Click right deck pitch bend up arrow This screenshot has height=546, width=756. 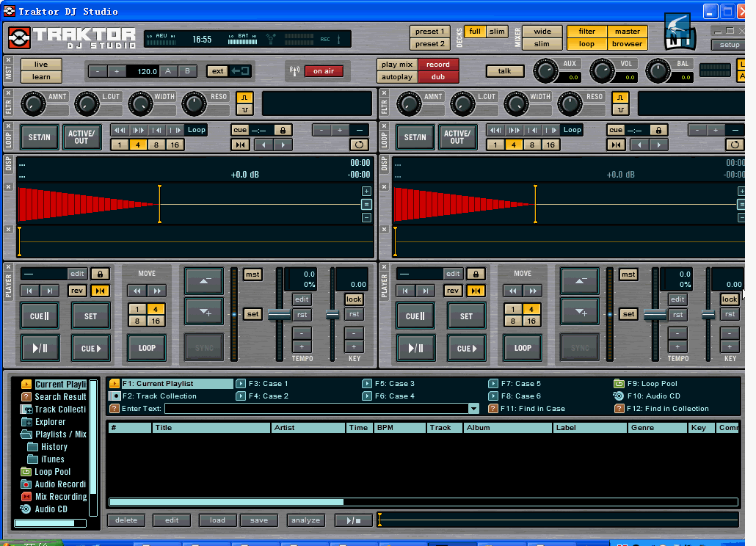580,281
